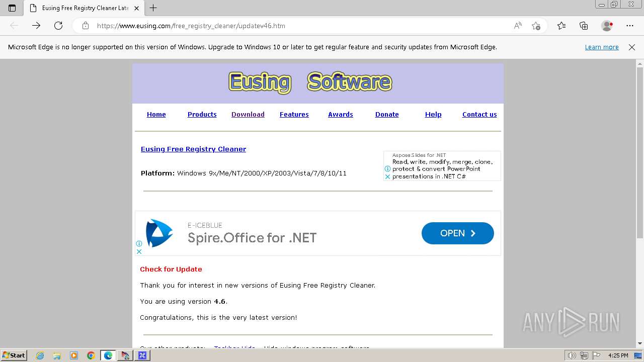Open the Favorites list
The width and height of the screenshot is (644, 362).
(x=561, y=26)
